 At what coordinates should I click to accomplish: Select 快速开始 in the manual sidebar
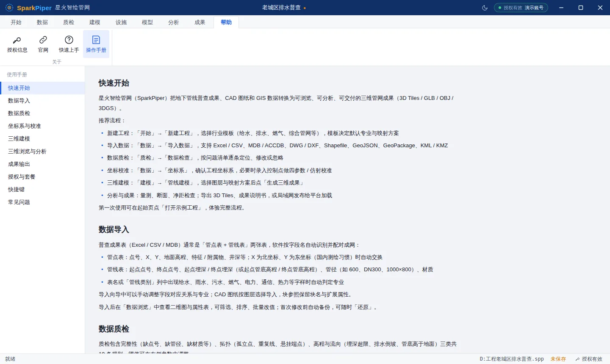tap(42, 88)
